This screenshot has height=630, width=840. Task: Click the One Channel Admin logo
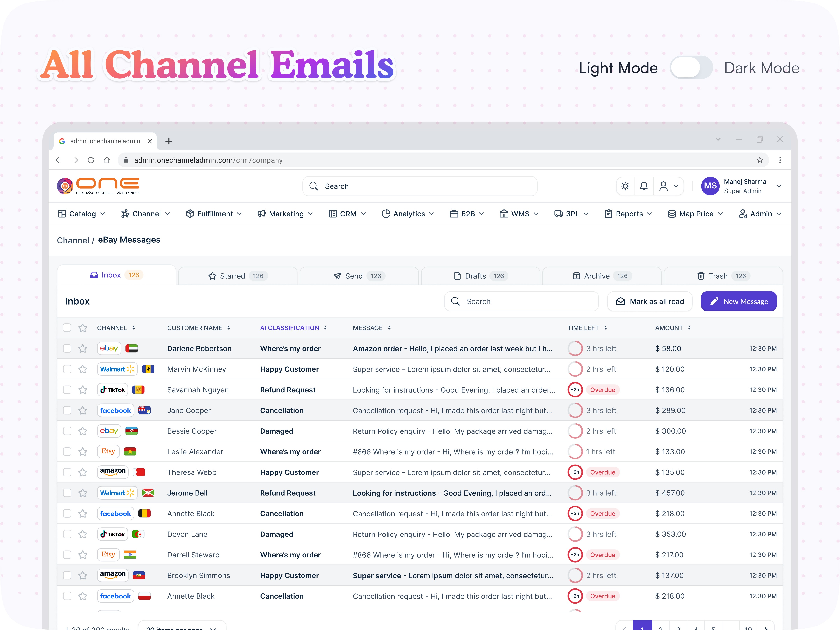[98, 186]
